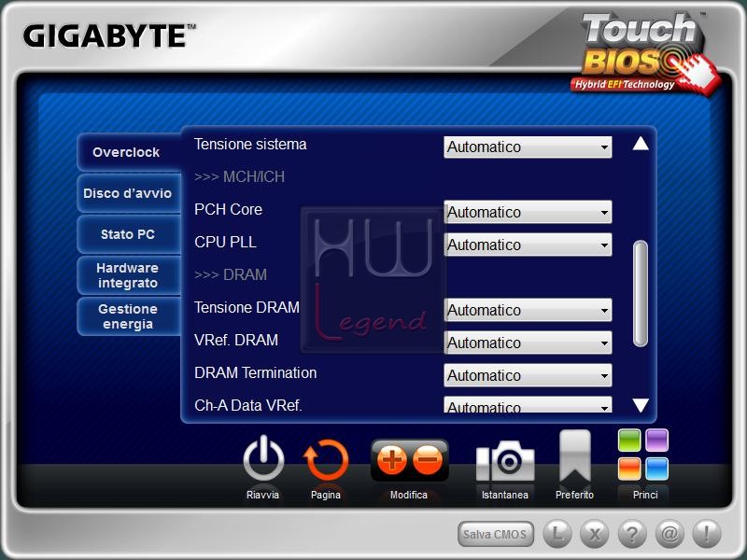Image resolution: width=747 pixels, height=560 pixels.
Task: Click the Pagina reload arrow icon
Action: pyautogui.click(x=326, y=459)
